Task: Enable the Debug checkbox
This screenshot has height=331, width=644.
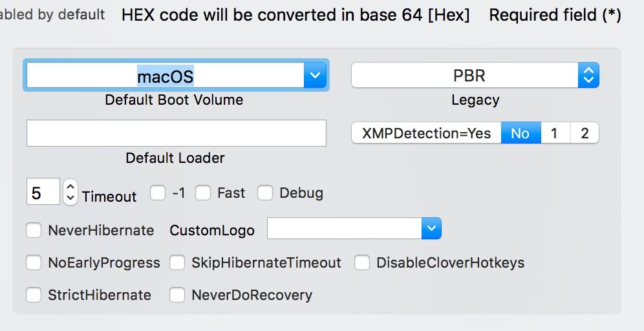Action: tap(265, 193)
